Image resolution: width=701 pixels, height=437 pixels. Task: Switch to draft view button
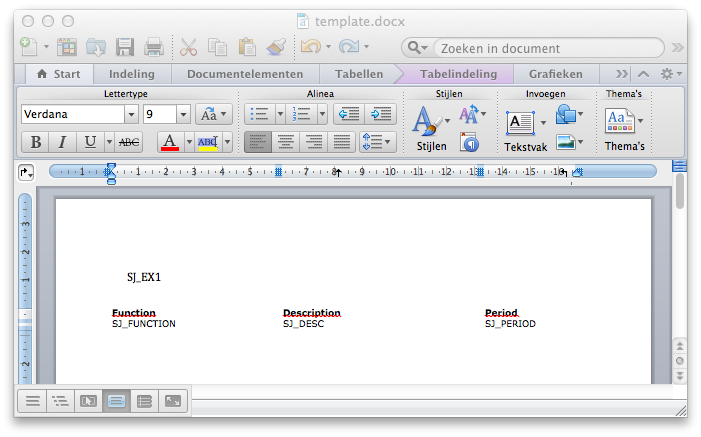point(32,401)
